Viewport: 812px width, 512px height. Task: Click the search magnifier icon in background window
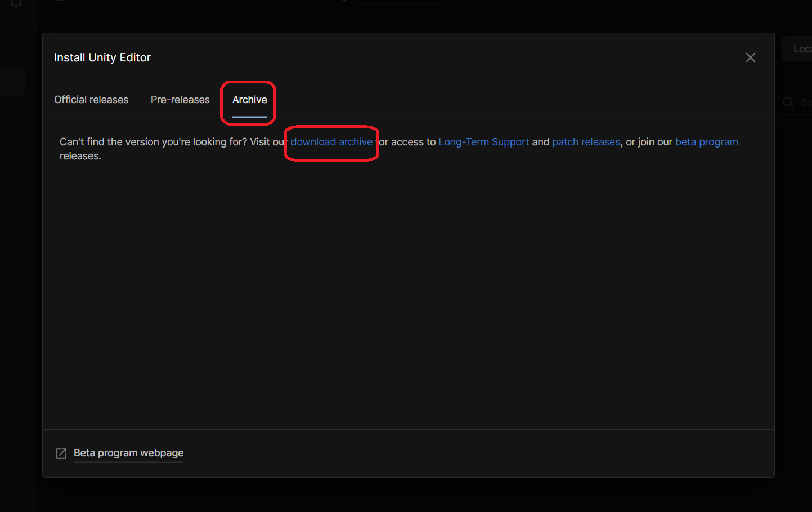click(x=788, y=102)
